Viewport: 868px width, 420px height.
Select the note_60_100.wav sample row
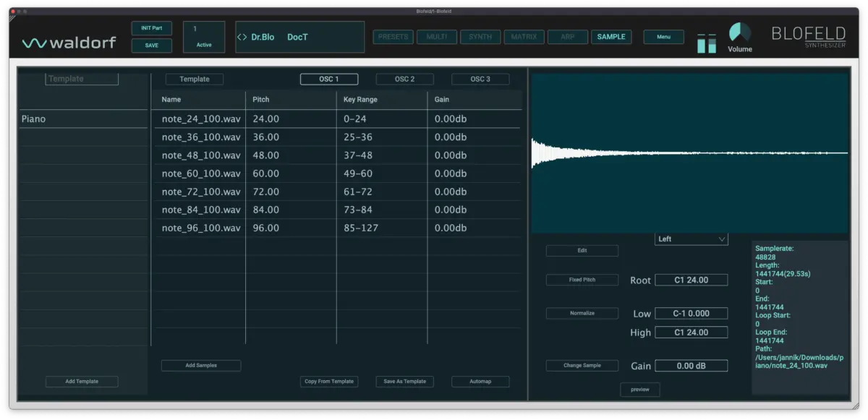click(x=200, y=173)
